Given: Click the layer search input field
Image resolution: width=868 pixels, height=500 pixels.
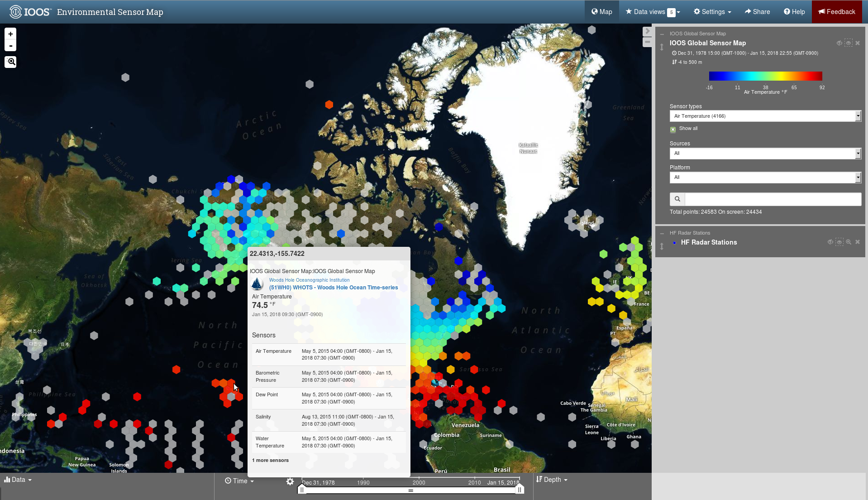Looking at the screenshot, I should (x=773, y=199).
